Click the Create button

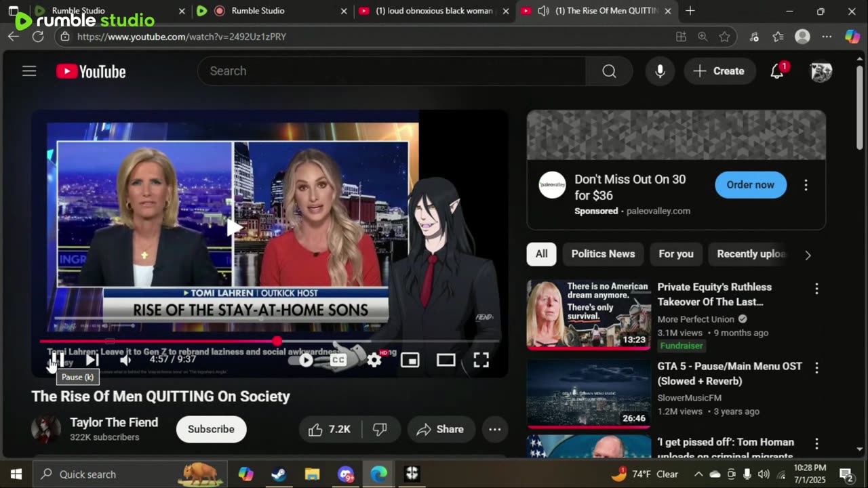coord(719,71)
